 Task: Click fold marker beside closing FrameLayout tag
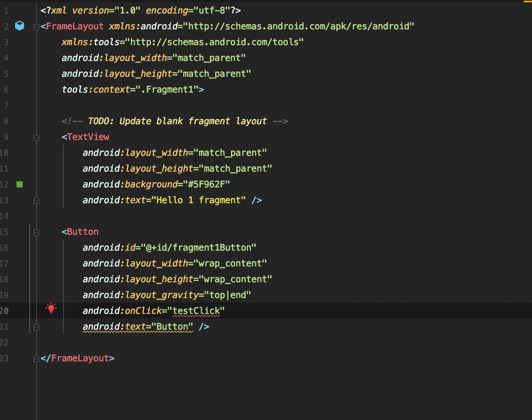pos(36,359)
